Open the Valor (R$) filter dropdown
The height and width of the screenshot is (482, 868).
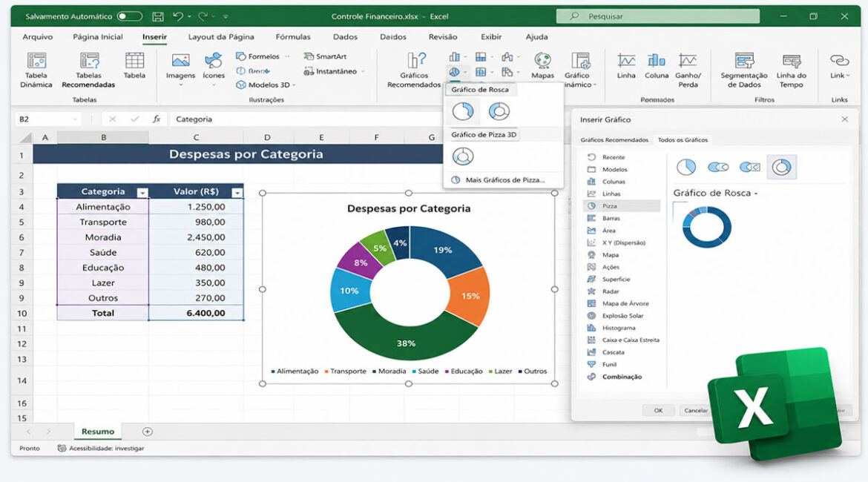click(x=237, y=193)
